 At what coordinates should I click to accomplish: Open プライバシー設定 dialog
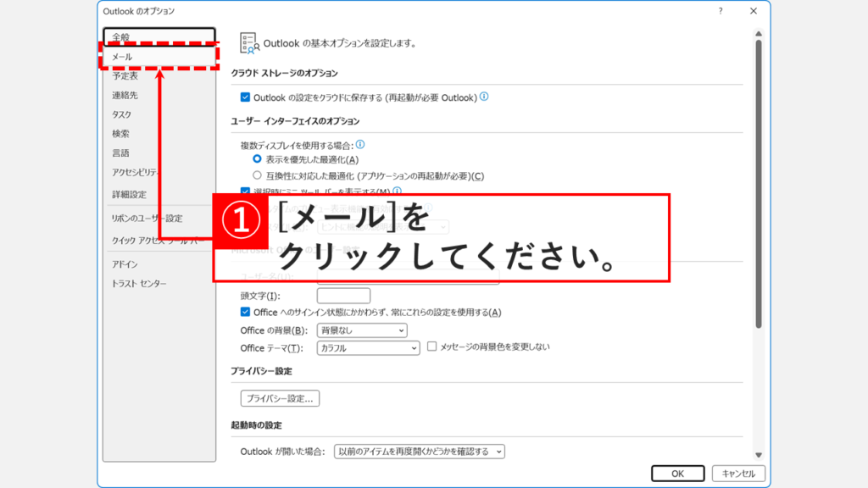(279, 397)
